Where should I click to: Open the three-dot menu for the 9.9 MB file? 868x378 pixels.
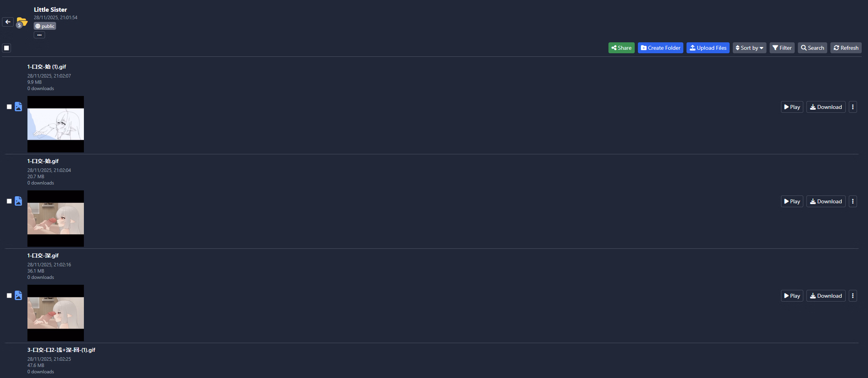853,107
